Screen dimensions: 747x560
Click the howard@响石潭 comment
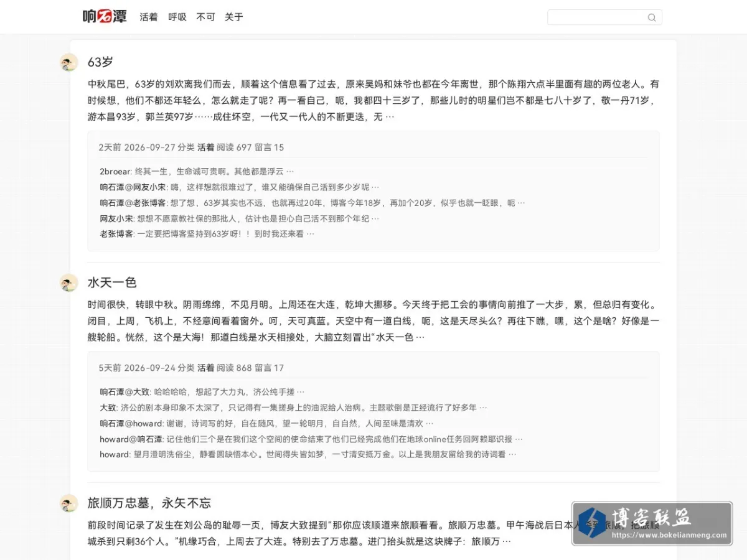pos(311,439)
